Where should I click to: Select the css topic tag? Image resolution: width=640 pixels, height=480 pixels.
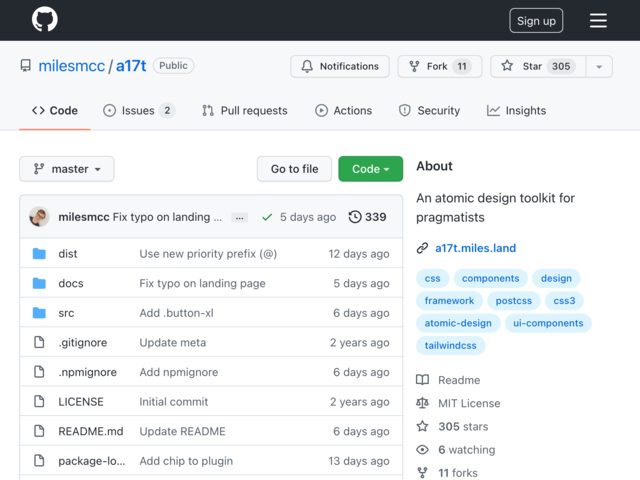click(432, 278)
